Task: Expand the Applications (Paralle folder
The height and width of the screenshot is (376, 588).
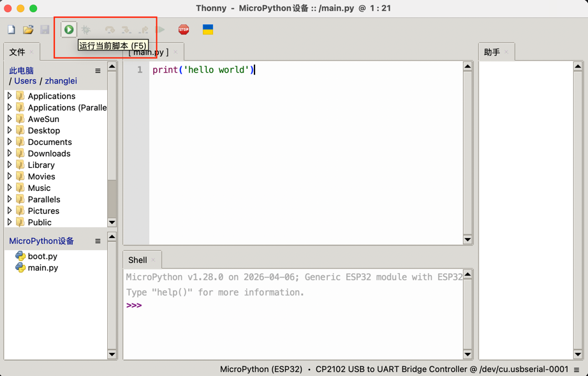Action: (10, 107)
